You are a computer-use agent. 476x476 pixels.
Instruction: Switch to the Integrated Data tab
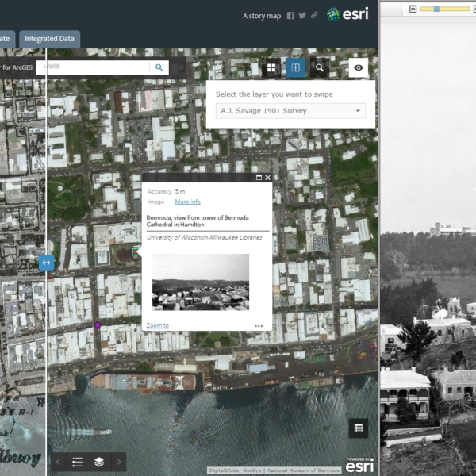point(49,38)
